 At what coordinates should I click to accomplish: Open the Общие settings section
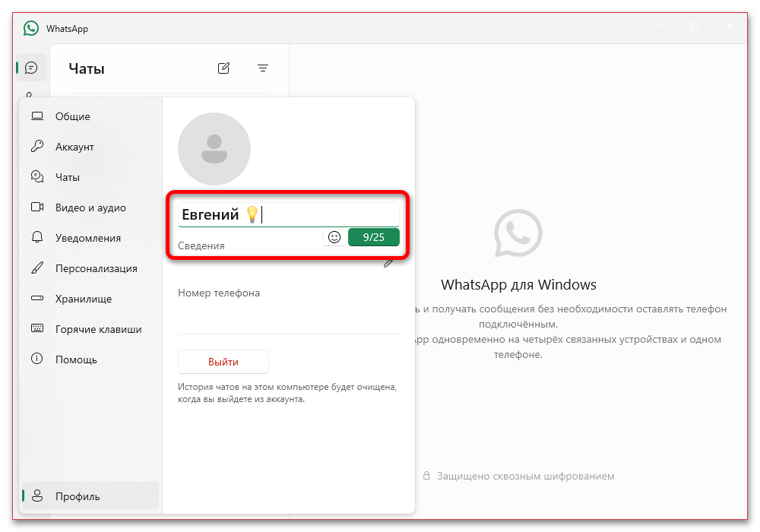pyautogui.click(x=90, y=116)
